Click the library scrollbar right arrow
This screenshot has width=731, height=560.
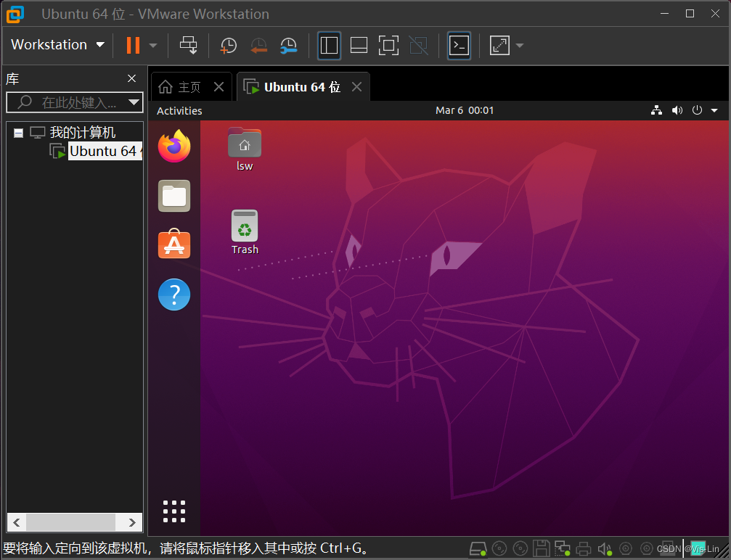click(132, 522)
